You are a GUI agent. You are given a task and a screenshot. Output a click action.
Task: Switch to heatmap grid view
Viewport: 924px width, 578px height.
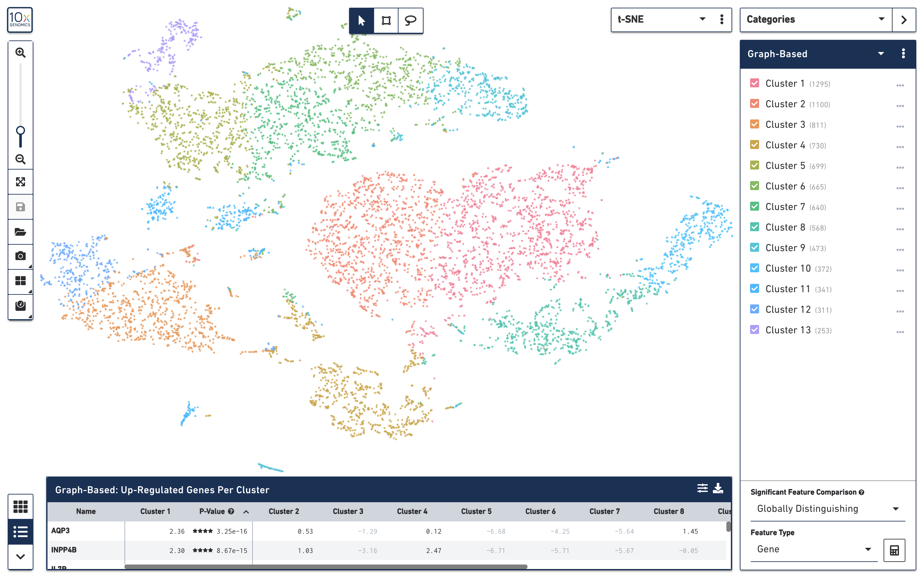click(20, 507)
